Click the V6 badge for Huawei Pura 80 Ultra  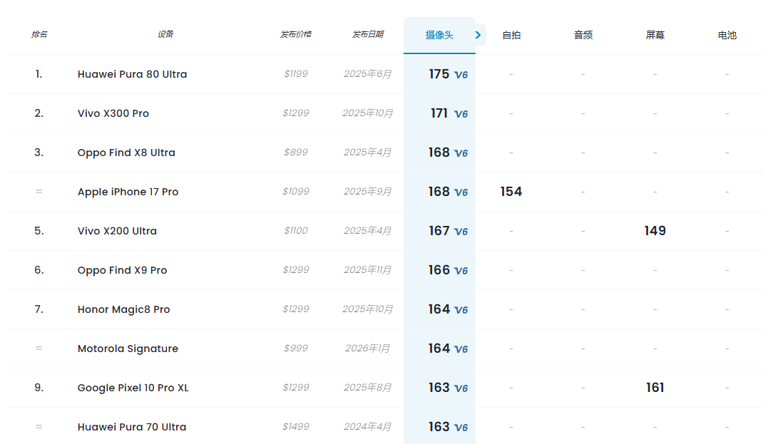click(x=461, y=75)
